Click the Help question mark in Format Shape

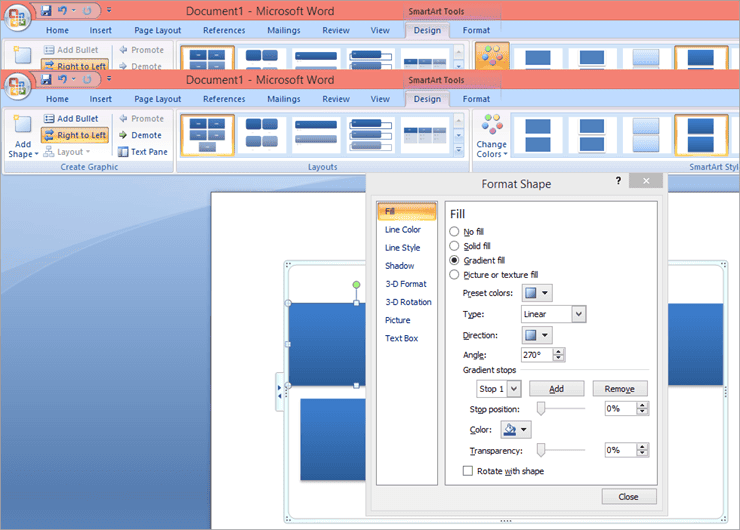coord(618,180)
